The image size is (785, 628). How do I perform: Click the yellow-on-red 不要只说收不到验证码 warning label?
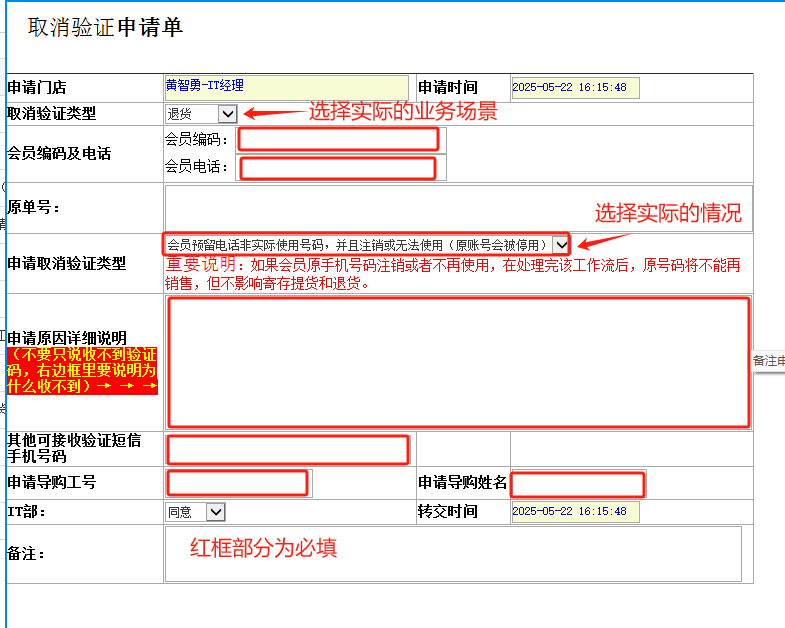(x=82, y=370)
